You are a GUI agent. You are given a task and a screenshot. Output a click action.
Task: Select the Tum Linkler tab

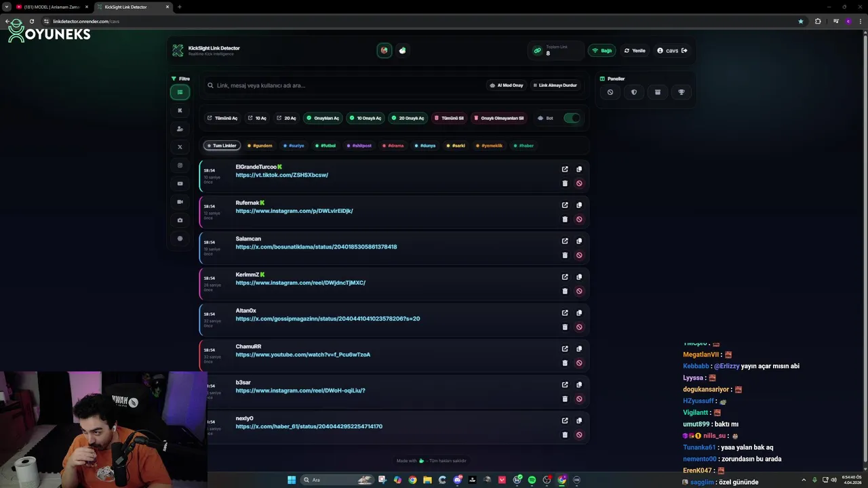tap(222, 146)
